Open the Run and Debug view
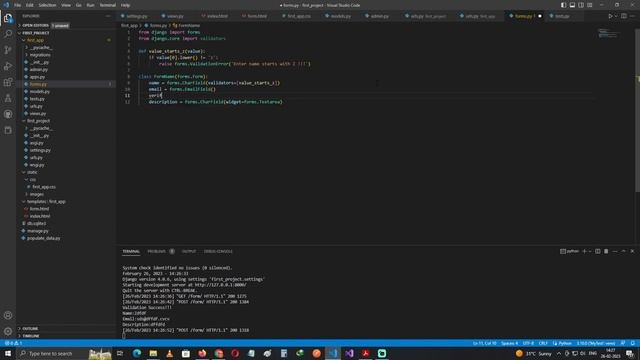The image size is (640, 360). click(x=8, y=66)
